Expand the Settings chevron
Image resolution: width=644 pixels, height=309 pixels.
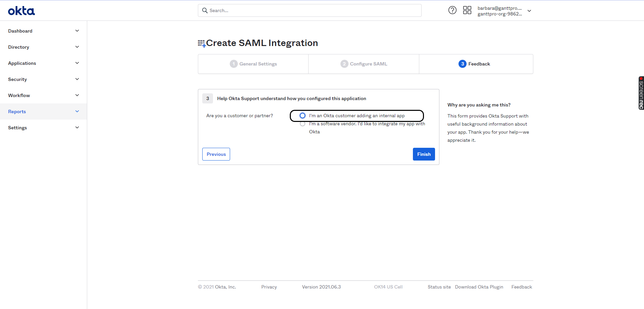point(77,128)
